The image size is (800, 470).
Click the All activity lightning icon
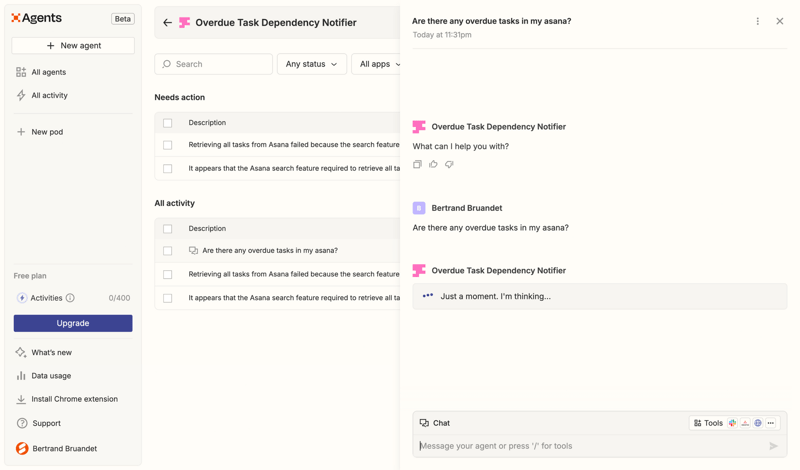[x=21, y=95]
